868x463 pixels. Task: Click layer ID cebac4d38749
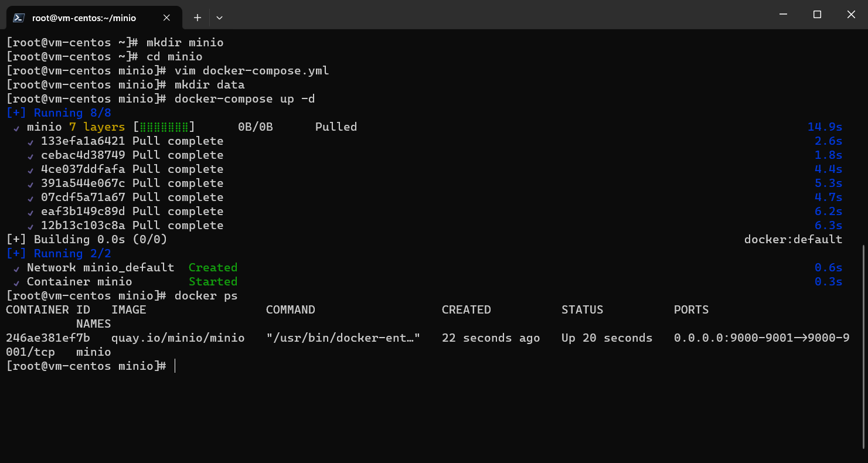pos(83,155)
